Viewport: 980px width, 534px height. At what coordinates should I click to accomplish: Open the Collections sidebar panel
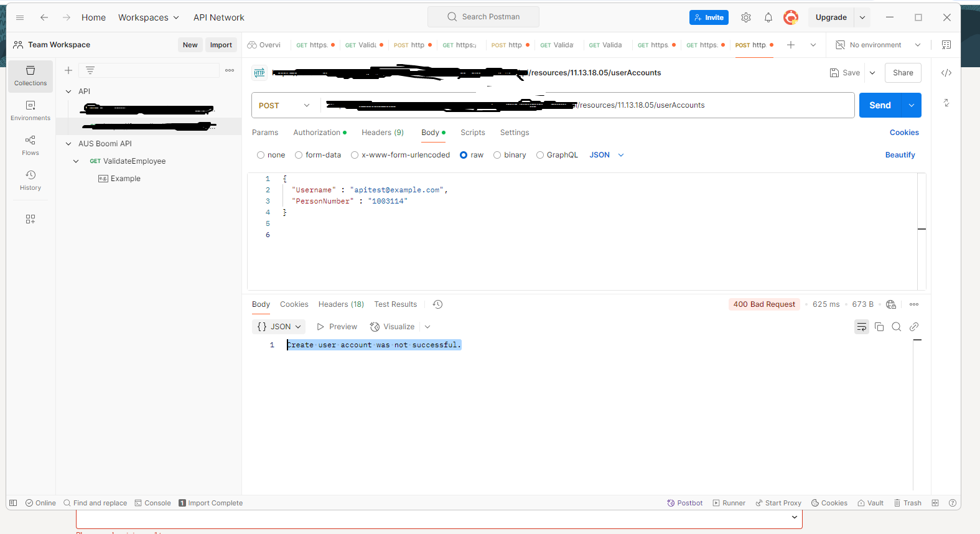coord(30,76)
